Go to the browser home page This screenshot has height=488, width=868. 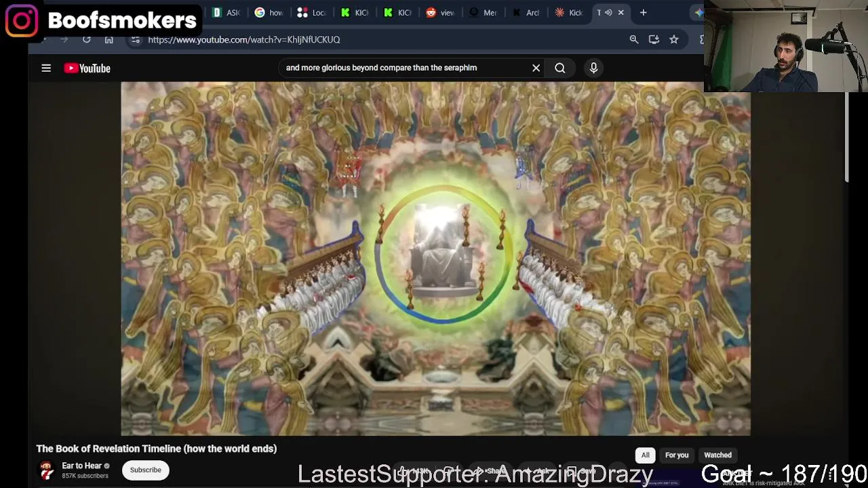(108, 39)
